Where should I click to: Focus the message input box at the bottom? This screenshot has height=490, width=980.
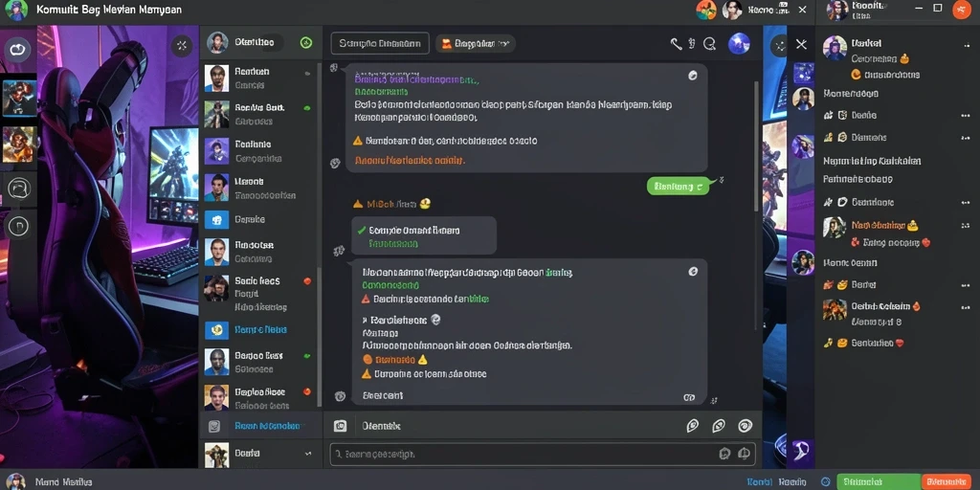[543, 455]
